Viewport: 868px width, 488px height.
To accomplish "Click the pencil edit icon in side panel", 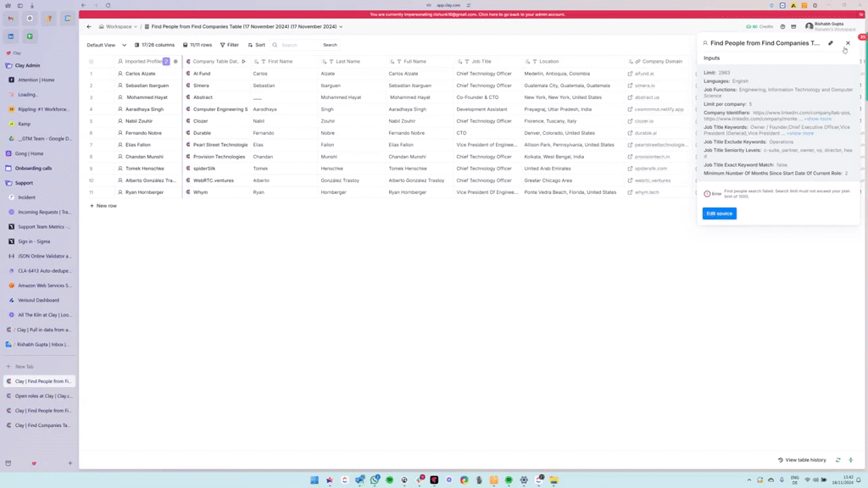I will (831, 43).
